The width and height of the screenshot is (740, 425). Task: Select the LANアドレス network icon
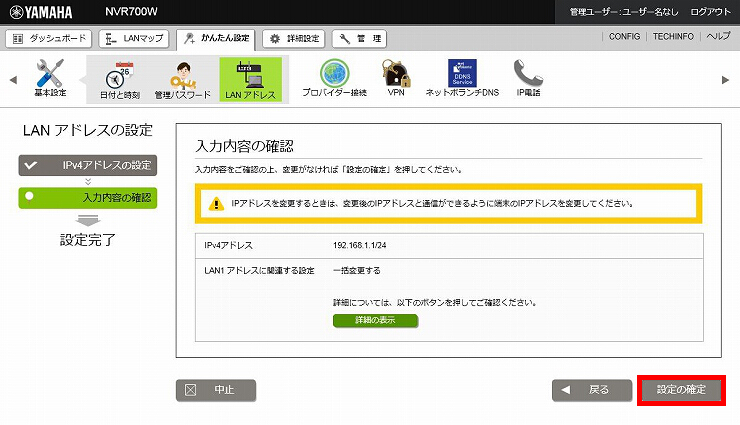point(251,80)
